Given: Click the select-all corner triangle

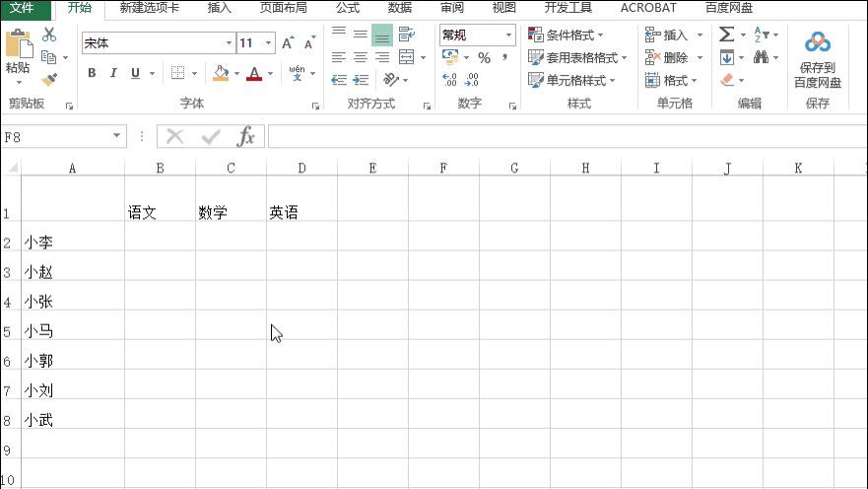Looking at the screenshot, I should pos(12,168).
